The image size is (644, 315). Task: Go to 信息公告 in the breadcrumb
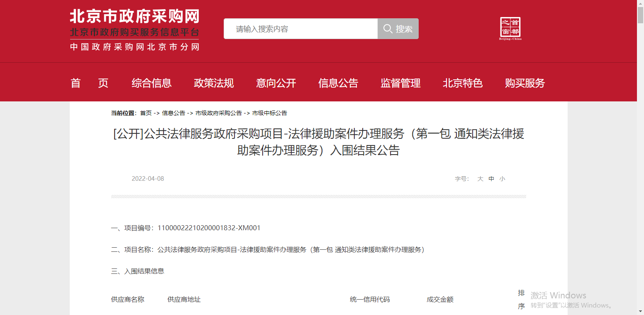click(173, 113)
